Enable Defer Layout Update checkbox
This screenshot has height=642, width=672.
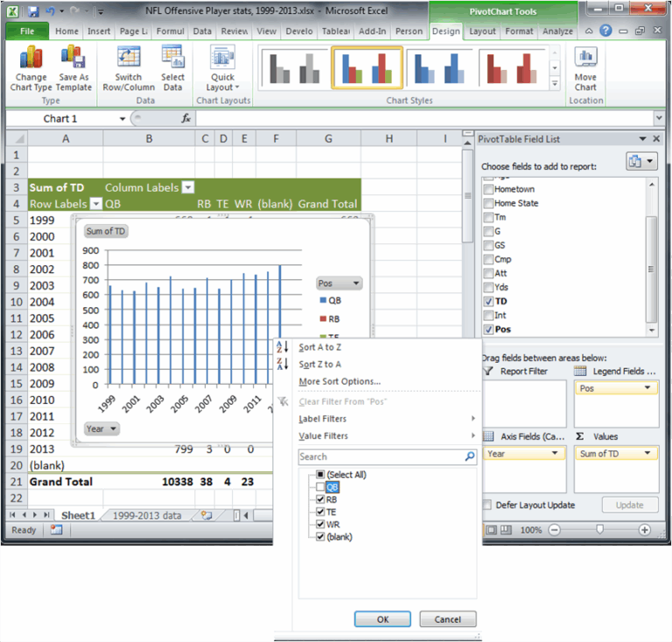click(x=486, y=505)
